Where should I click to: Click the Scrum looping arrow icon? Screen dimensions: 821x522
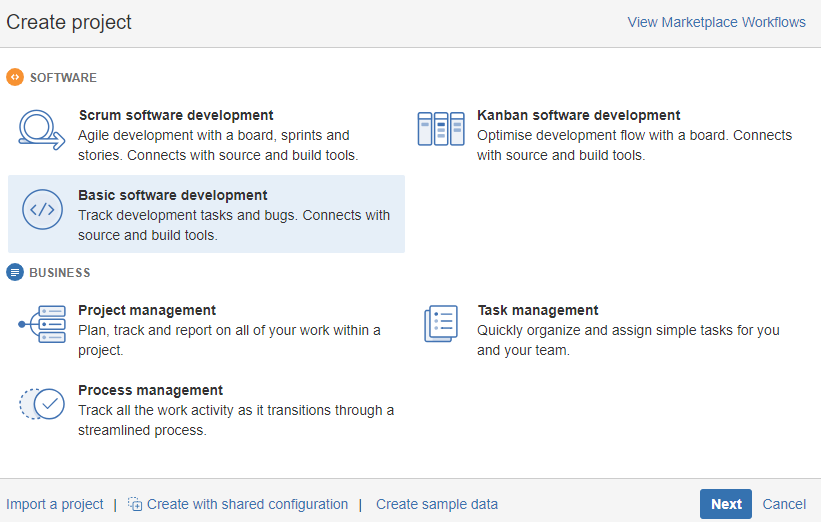click(42, 131)
